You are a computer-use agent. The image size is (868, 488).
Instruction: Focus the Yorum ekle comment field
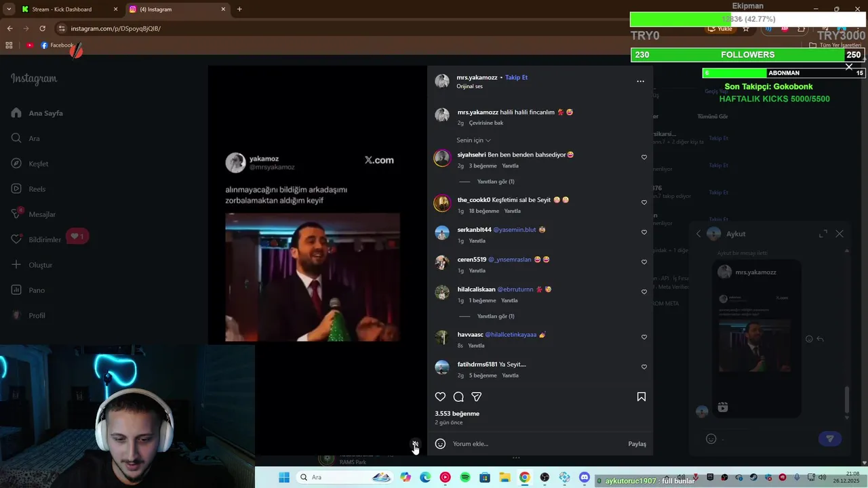(536, 444)
